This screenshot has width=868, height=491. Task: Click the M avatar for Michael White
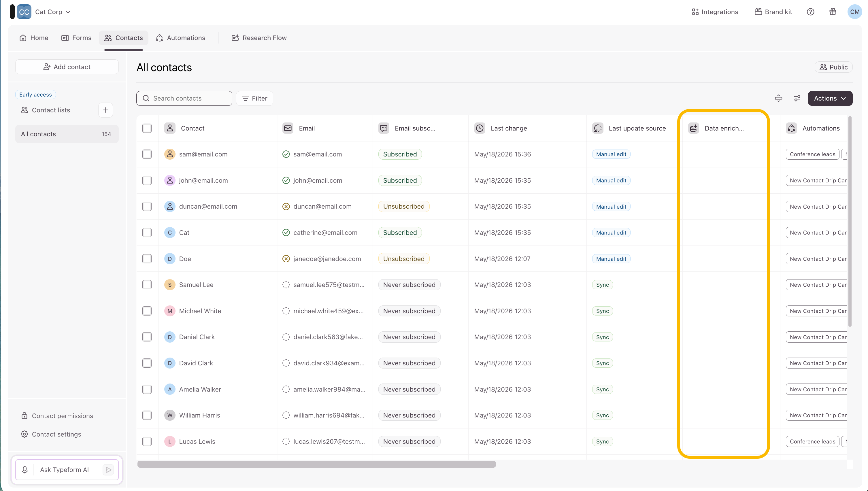[170, 311]
